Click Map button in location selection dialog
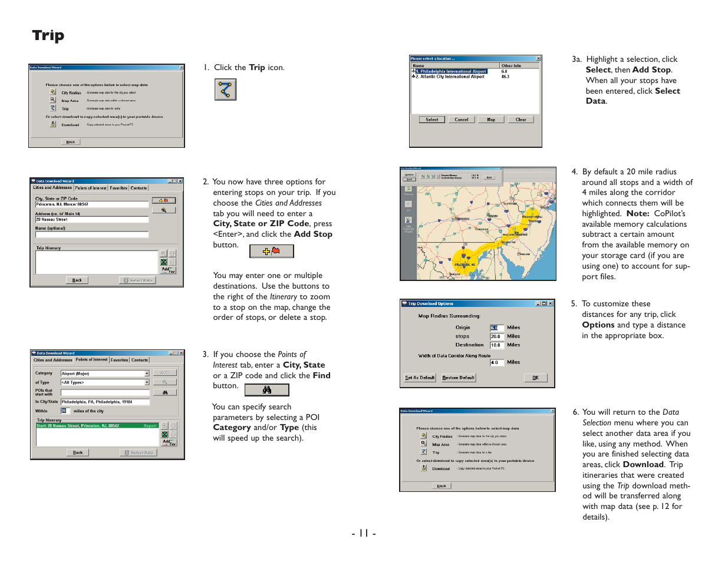 (491, 120)
